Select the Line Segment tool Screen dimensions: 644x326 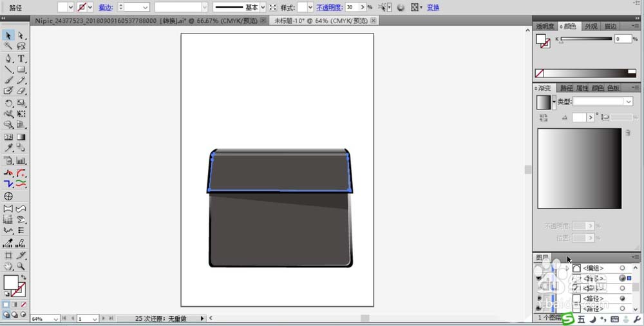coord(8,70)
